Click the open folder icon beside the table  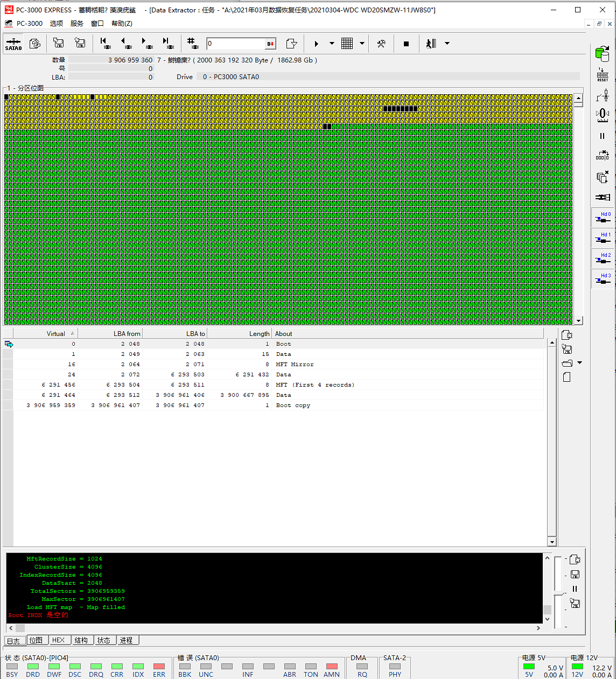click(x=567, y=363)
